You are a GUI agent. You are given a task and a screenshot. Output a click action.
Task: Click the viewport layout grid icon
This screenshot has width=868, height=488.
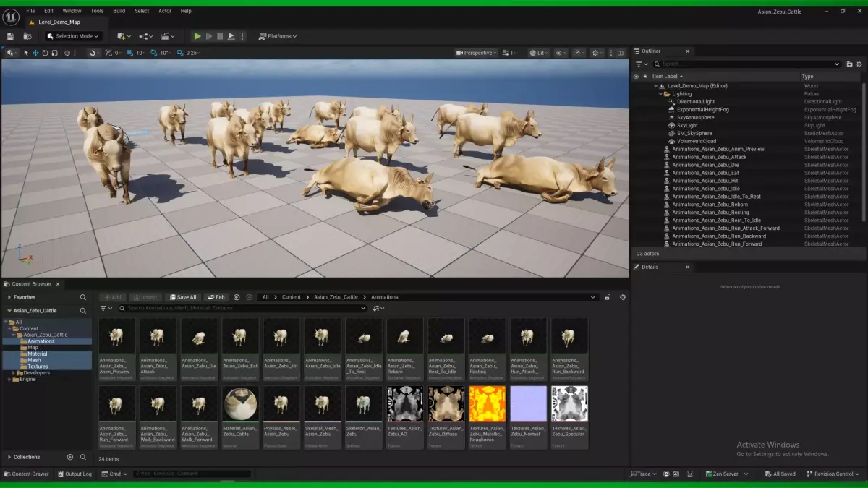pyautogui.click(x=619, y=53)
